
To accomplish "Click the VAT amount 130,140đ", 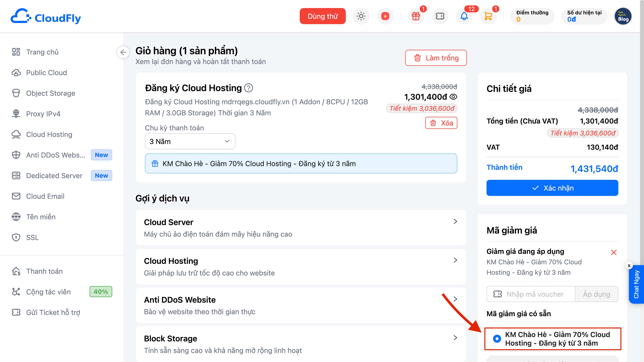I will click(603, 147).
